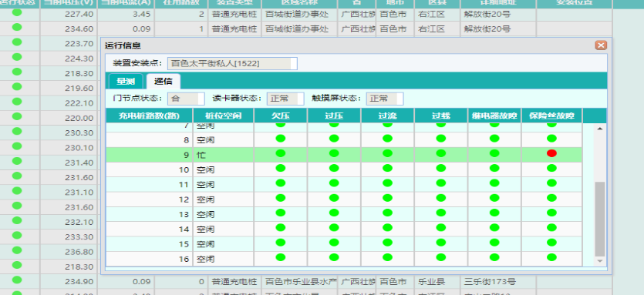
Task: Click the 过流 green indicator in row 8
Action: point(387,139)
